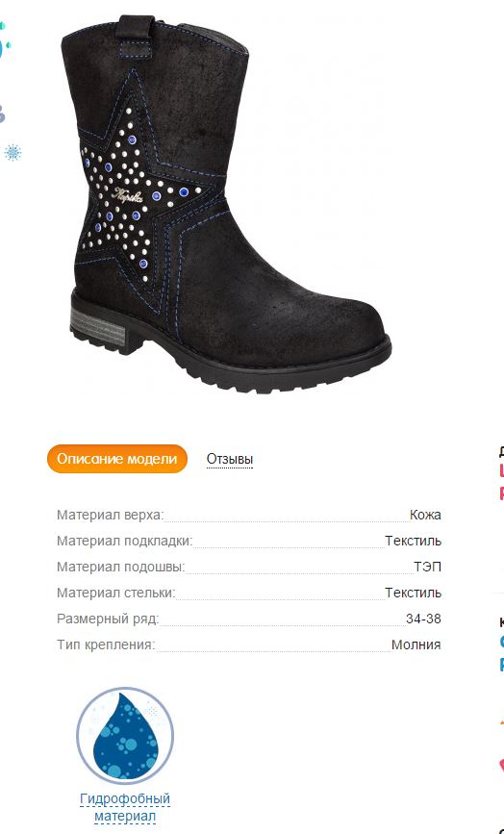504x834 pixels.
Task: Click the blue text at right edge
Action: click(501, 652)
